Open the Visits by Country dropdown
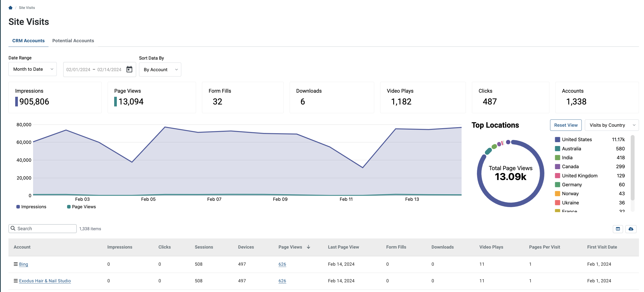Screen dimensions: 644x292 612,125
